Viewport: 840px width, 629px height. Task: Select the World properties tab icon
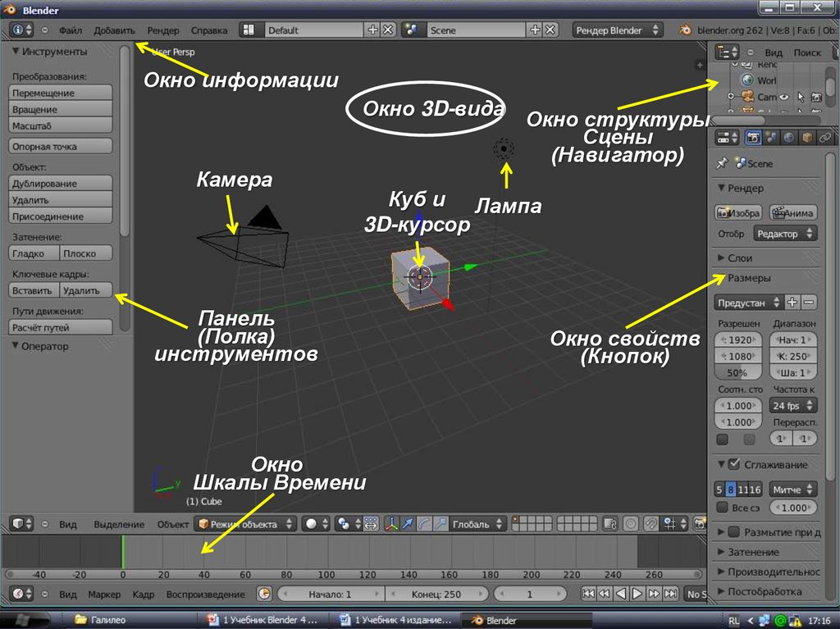click(788, 138)
